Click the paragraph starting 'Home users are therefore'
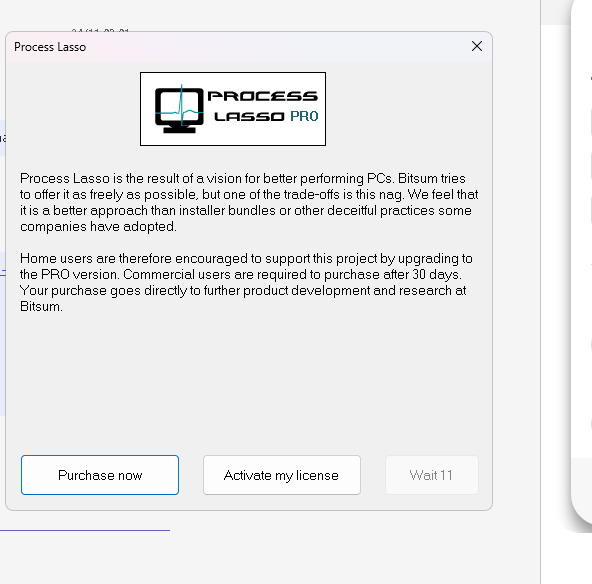Screen dimensions: 592x584 coord(246,282)
